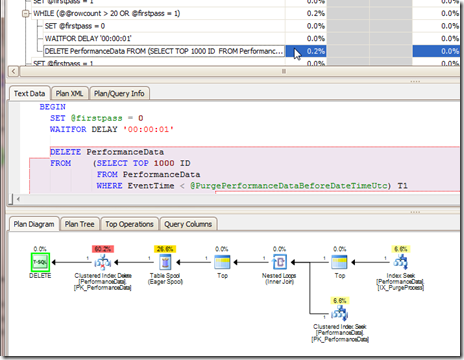
Task: Select the Index Seek IX_PurgeProcess icon
Action: point(400,262)
